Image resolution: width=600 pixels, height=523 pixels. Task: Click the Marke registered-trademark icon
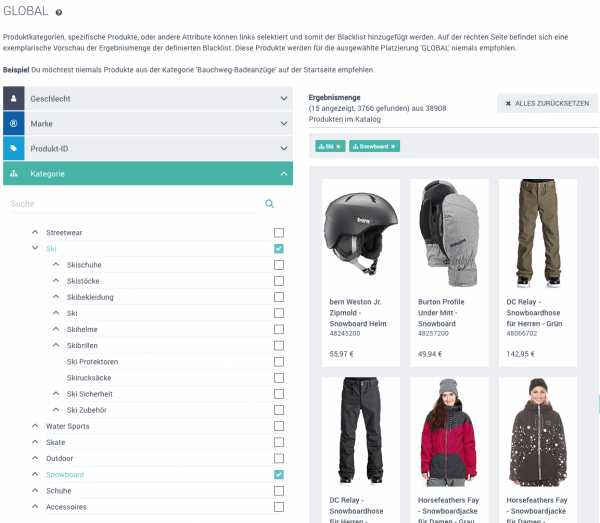click(x=14, y=123)
